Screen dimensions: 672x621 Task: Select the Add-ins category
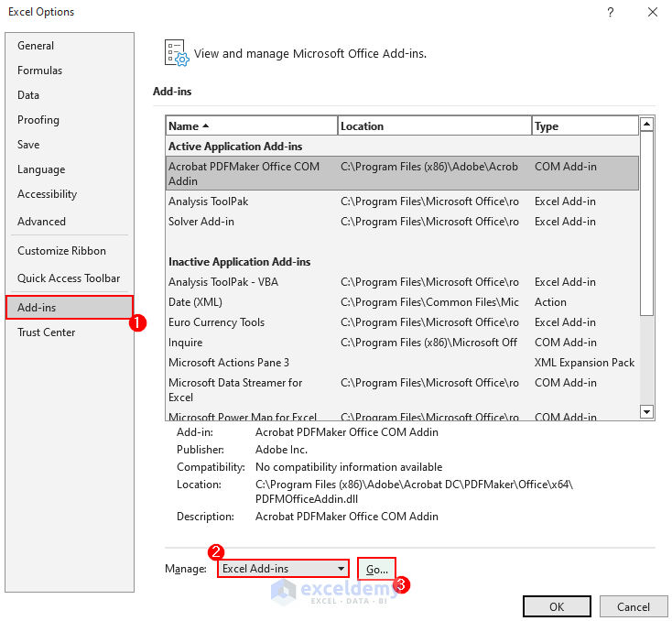(70, 308)
